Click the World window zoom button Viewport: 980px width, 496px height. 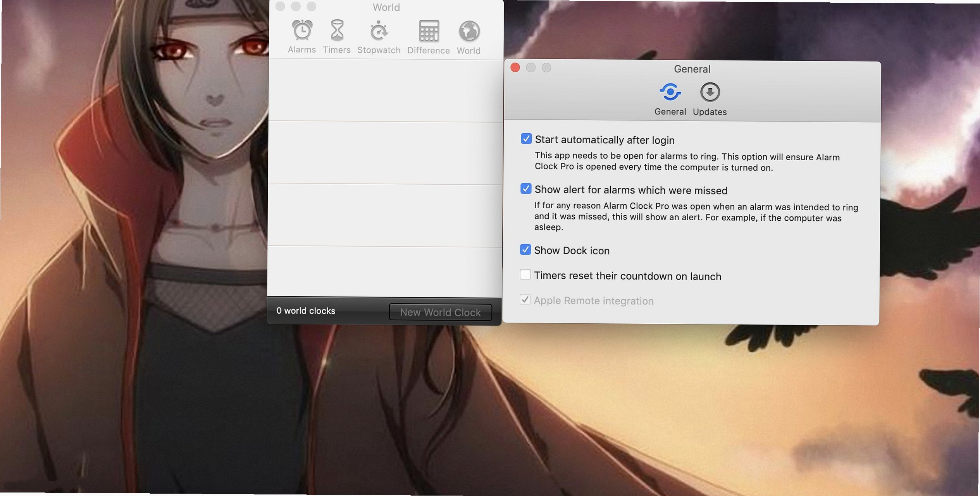click(x=312, y=6)
